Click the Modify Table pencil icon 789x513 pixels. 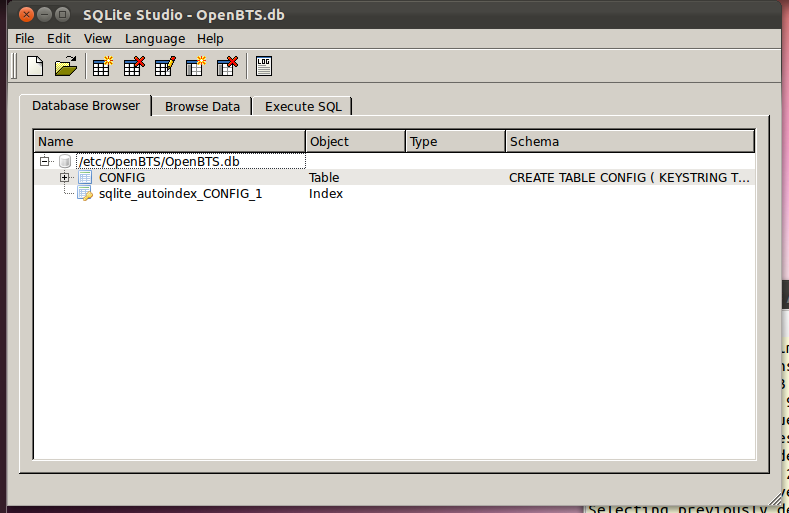click(x=165, y=67)
